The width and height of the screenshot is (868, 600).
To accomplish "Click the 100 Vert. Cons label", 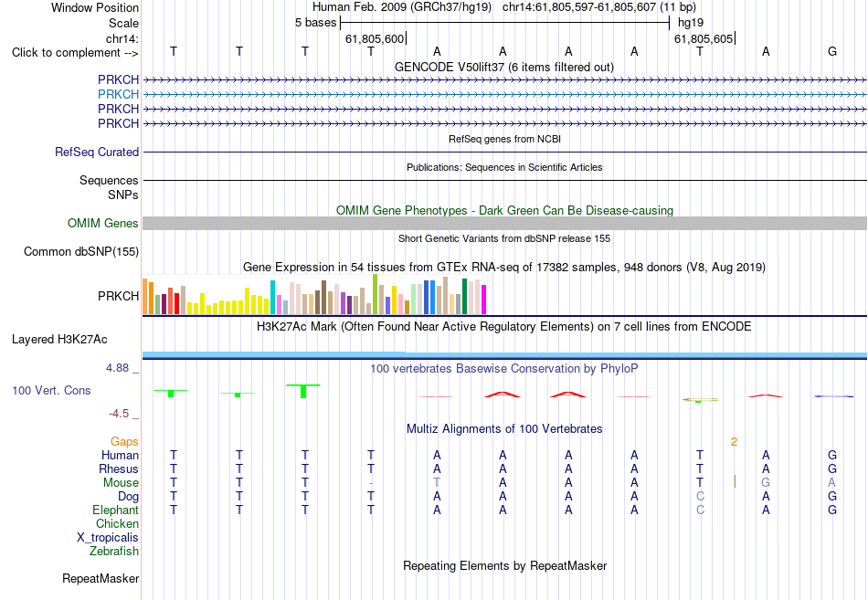I will click(x=51, y=390).
